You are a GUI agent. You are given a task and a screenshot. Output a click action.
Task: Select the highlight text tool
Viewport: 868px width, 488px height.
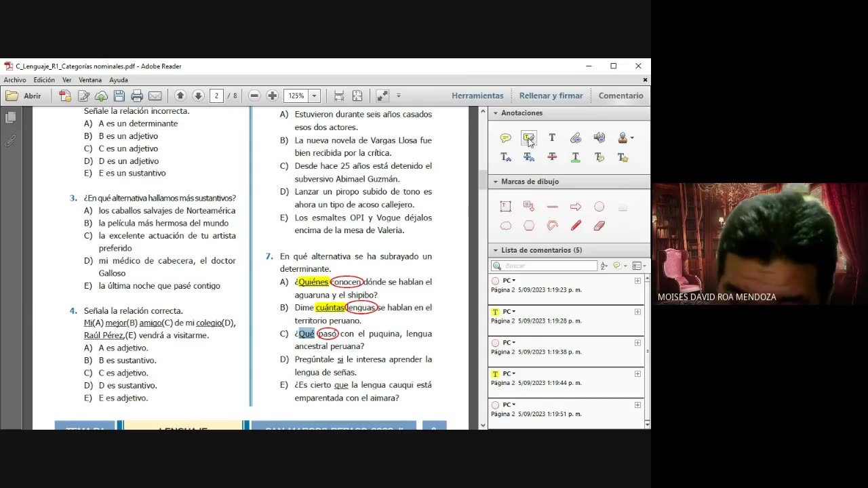[x=528, y=138]
